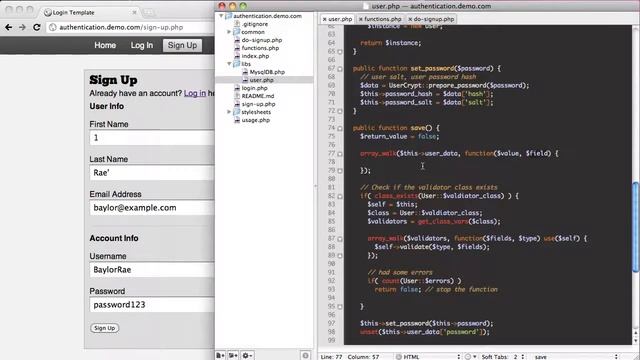The width and height of the screenshot is (640, 360).
Task: Close the Login Template browser tab
Action: coord(134,13)
